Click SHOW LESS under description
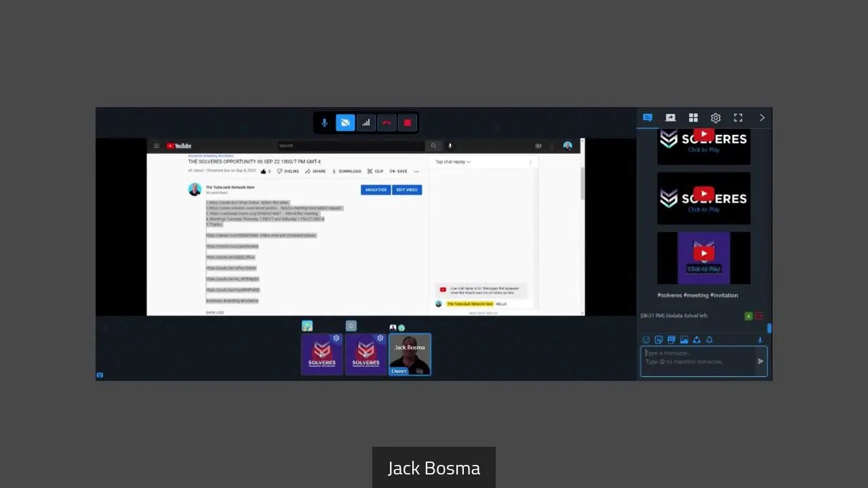This screenshot has height=488, width=868. tap(215, 312)
